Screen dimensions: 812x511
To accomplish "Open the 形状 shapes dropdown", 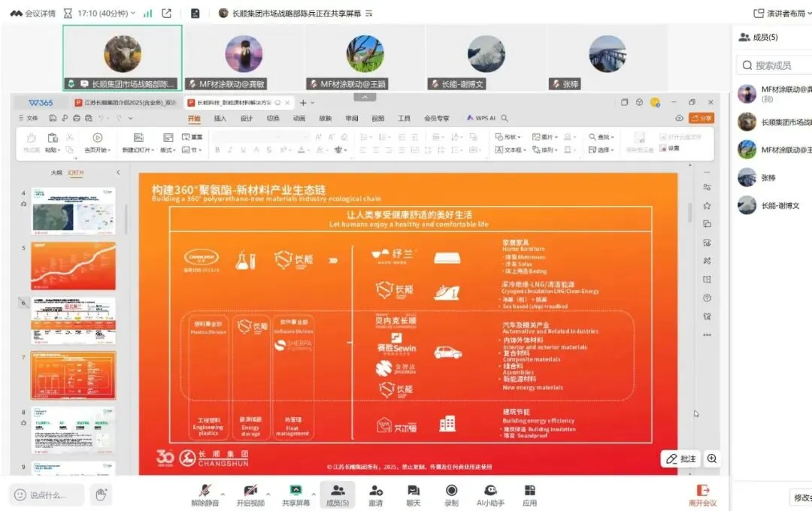I will [508, 138].
